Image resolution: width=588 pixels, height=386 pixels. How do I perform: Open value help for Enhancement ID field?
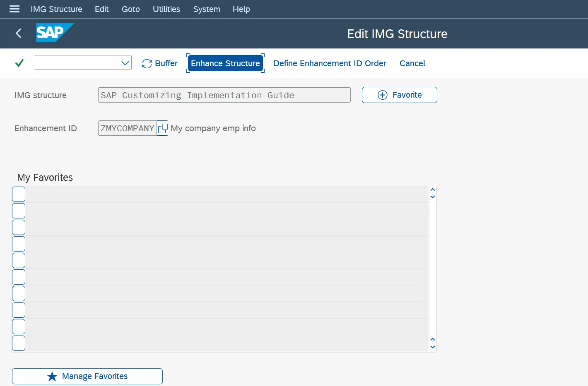[x=162, y=128]
